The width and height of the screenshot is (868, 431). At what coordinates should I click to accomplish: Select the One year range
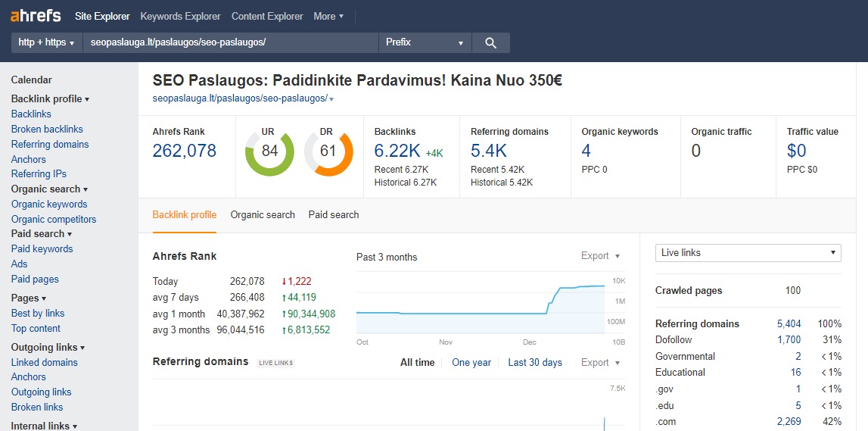point(471,363)
